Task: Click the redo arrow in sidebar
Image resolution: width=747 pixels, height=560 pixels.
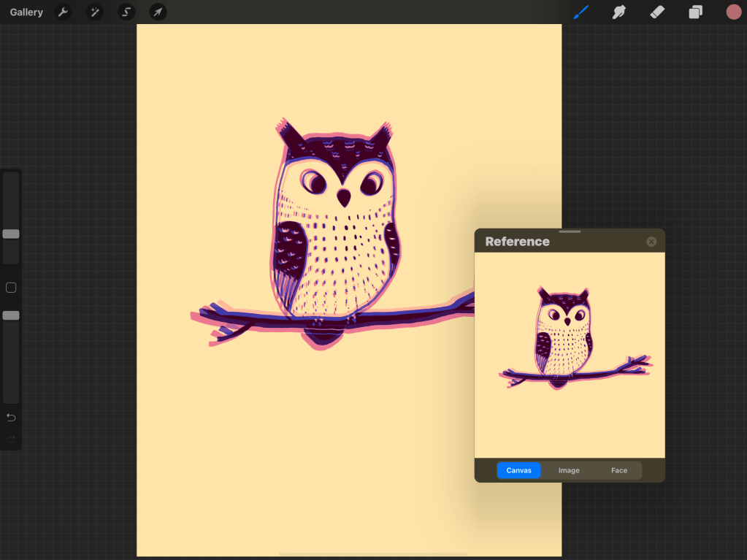Action: click(11, 439)
